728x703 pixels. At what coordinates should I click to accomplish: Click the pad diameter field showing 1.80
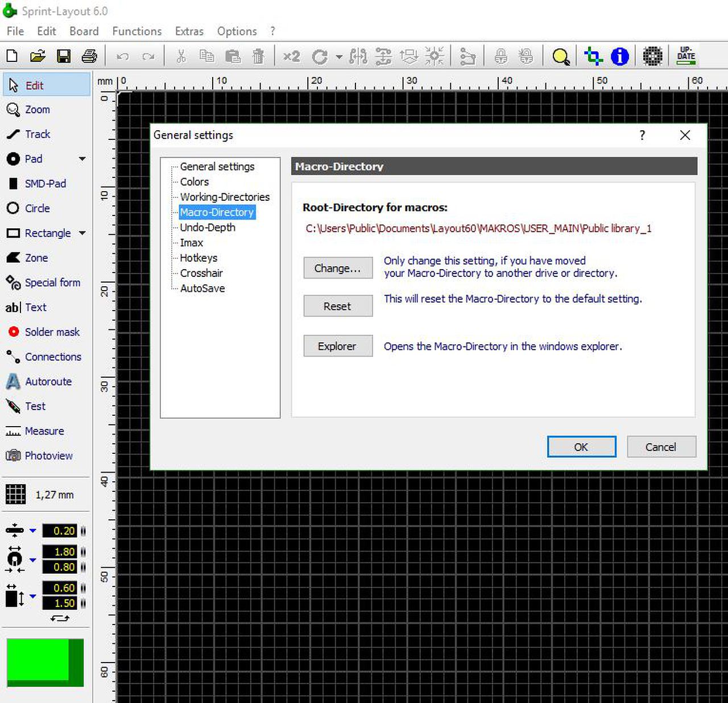(x=60, y=552)
